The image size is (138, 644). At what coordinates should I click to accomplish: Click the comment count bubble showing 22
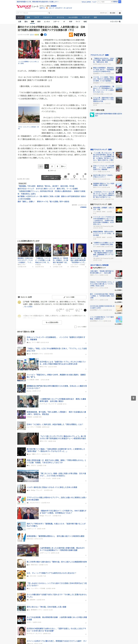click(x=32, y=35)
